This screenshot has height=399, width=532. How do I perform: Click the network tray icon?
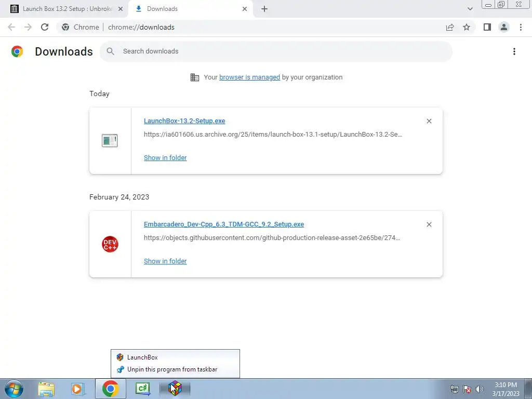tap(454, 389)
